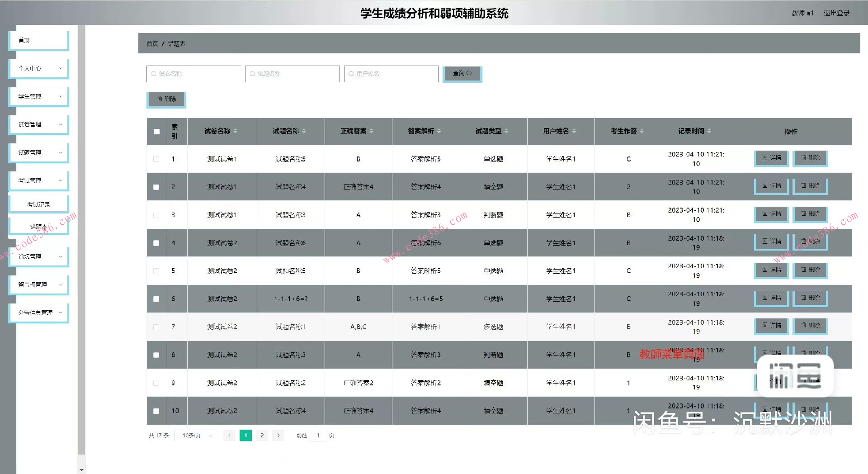Click the 查询 search button
Screen dimensions: 868x474
tap(462, 73)
